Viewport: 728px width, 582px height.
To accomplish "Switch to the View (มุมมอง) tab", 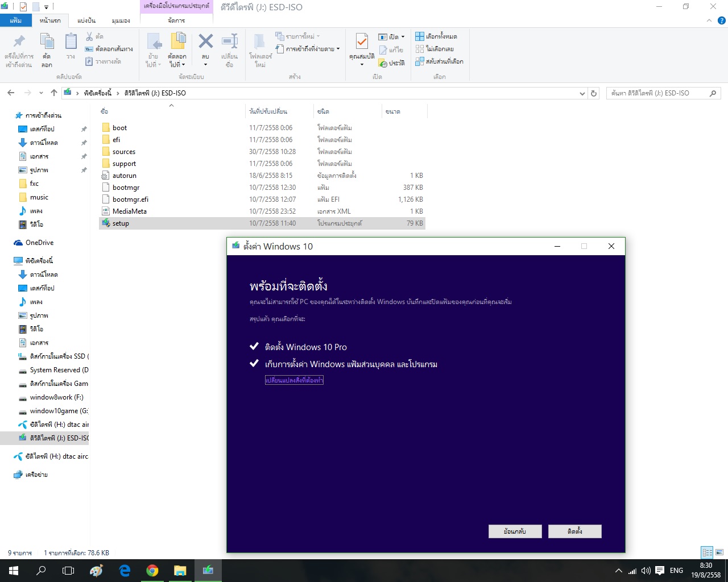I will click(121, 20).
